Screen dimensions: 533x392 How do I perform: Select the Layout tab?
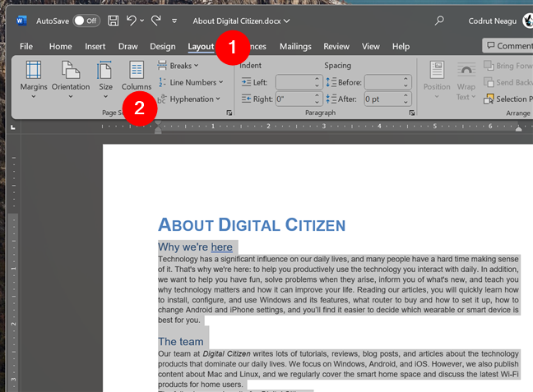coord(201,47)
